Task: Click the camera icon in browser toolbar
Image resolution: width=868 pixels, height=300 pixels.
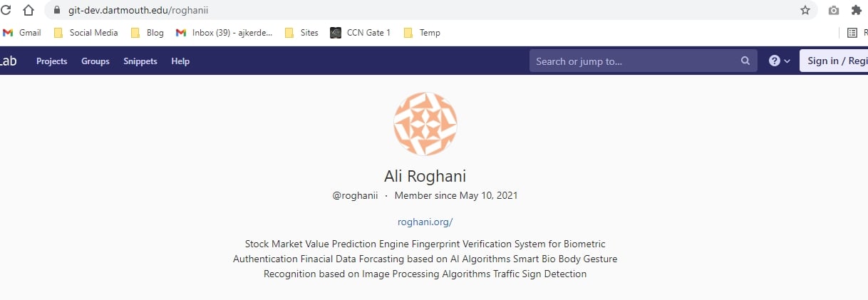Action: click(x=833, y=11)
